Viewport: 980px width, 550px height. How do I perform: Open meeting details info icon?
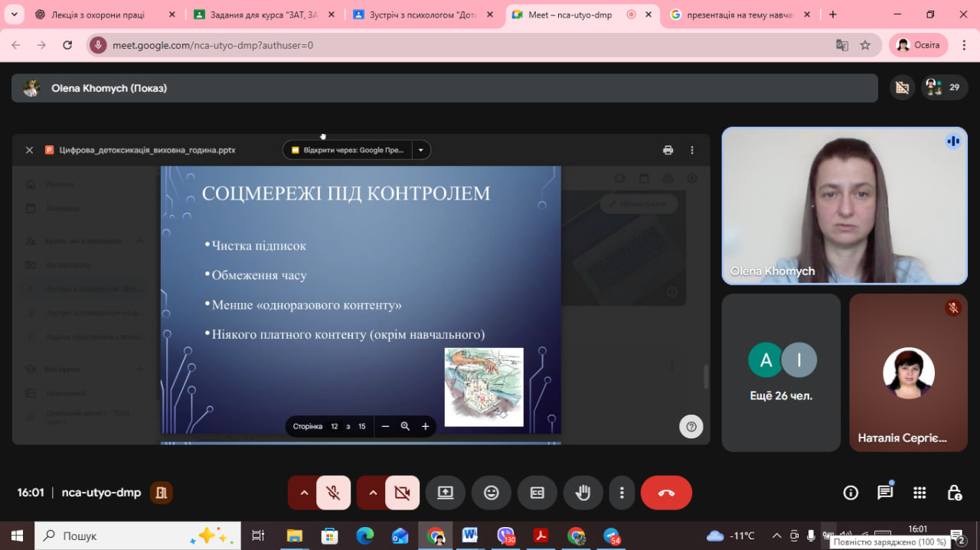(851, 493)
